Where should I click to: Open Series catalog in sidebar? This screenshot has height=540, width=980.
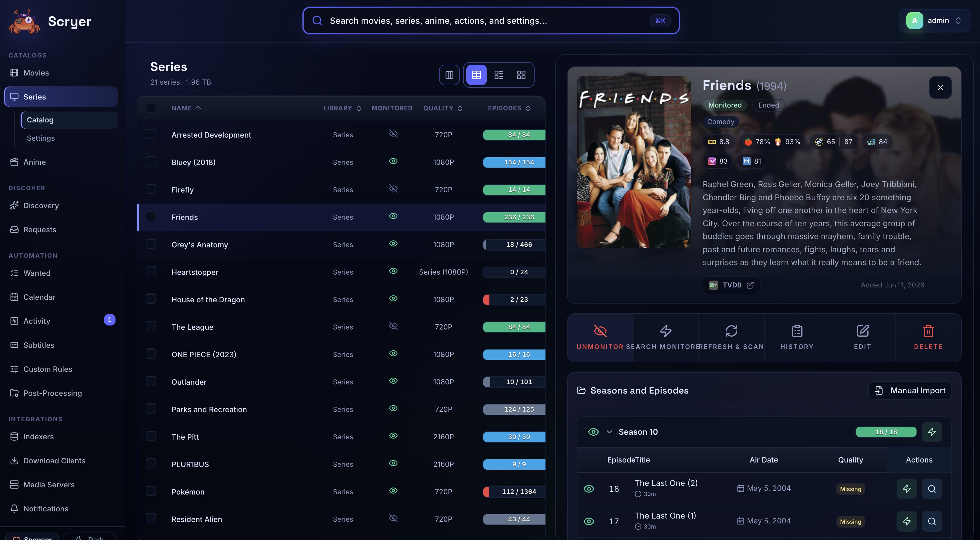pos(61,97)
